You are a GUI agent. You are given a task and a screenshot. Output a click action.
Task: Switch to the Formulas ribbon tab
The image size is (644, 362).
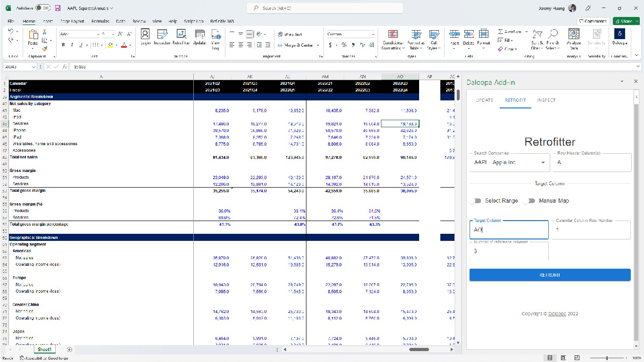[100, 21]
